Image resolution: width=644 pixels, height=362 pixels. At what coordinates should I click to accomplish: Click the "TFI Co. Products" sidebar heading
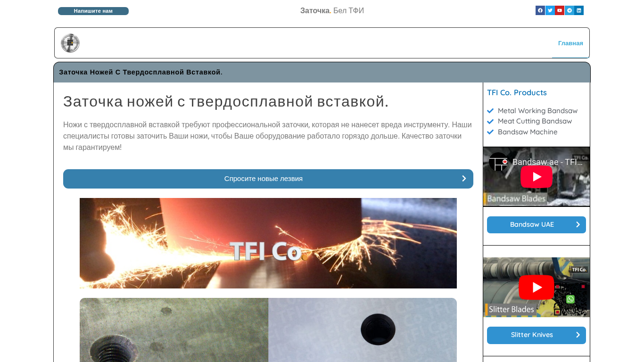coord(517,92)
